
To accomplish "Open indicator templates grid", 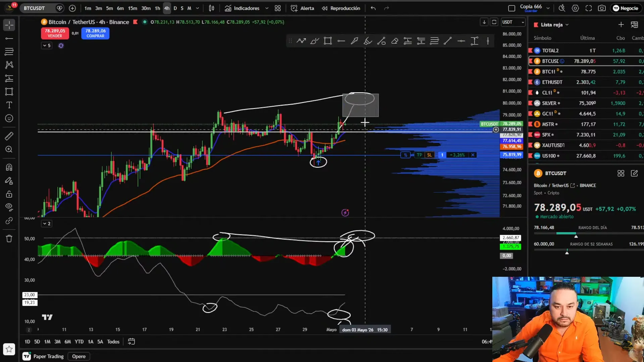I will point(278,8).
